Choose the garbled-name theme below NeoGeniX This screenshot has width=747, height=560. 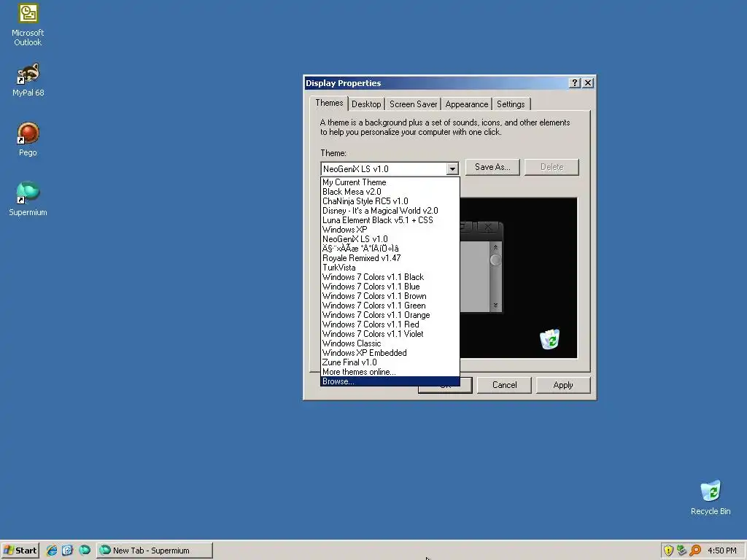[390, 249]
